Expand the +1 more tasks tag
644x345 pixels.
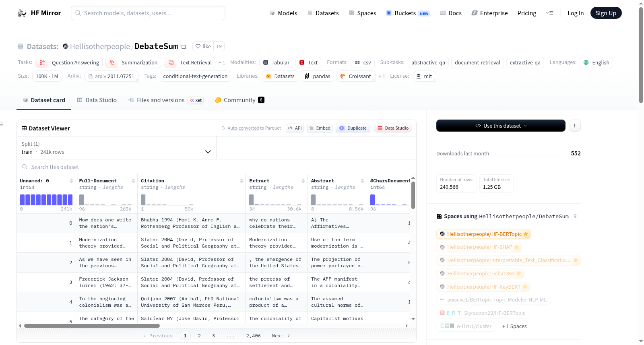(x=222, y=63)
